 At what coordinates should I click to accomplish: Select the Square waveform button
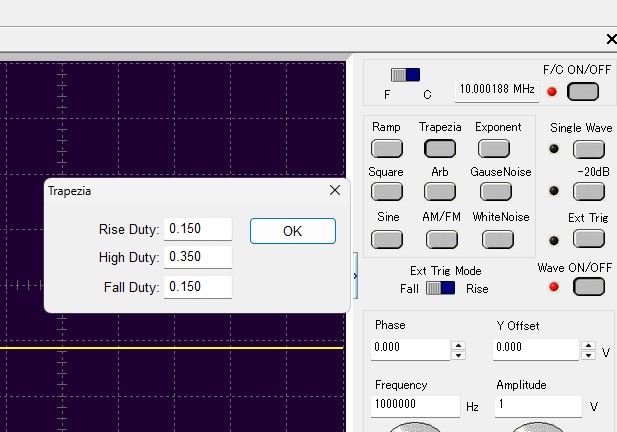387,192
